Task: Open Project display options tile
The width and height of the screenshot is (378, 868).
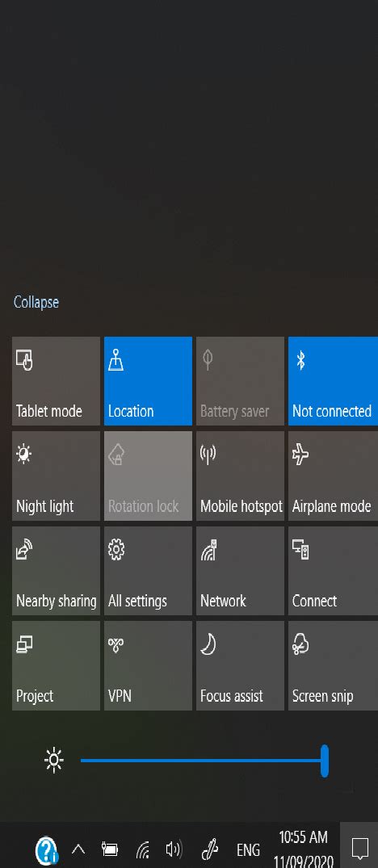Action: [56, 665]
